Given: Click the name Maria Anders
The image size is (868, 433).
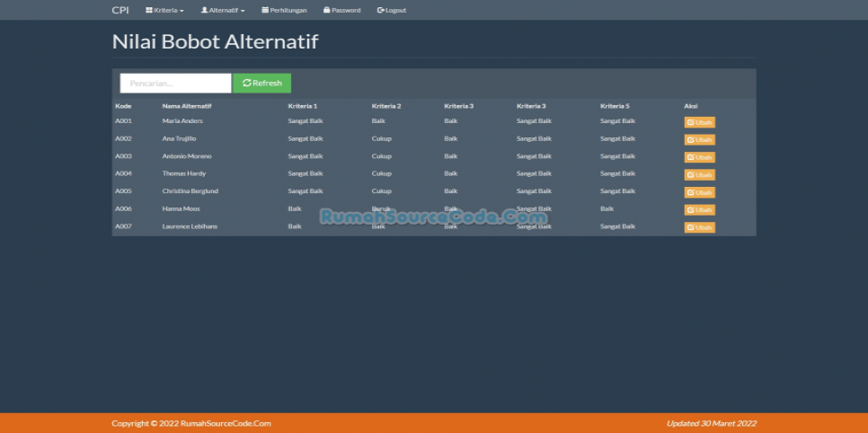Looking at the screenshot, I should pos(182,120).
